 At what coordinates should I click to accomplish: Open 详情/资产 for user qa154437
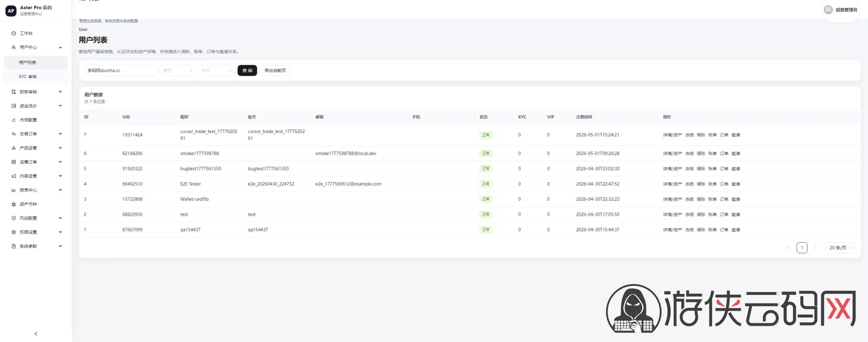pos(672,230)
